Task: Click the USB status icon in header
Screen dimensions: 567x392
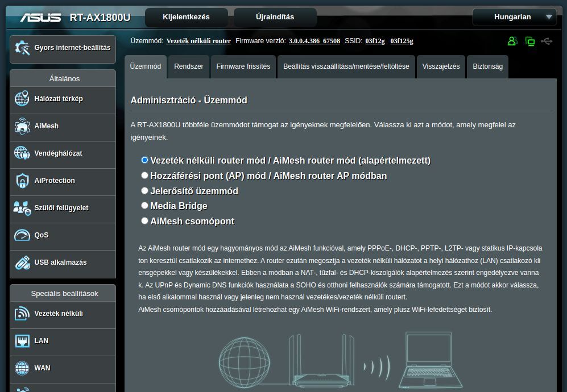Action: point(547,41)
